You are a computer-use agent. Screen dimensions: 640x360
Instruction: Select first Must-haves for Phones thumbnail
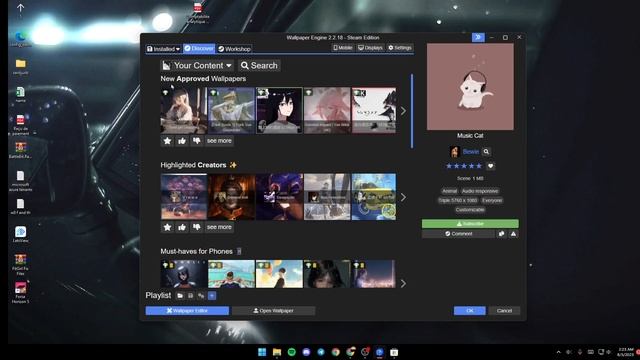point(184,274)
